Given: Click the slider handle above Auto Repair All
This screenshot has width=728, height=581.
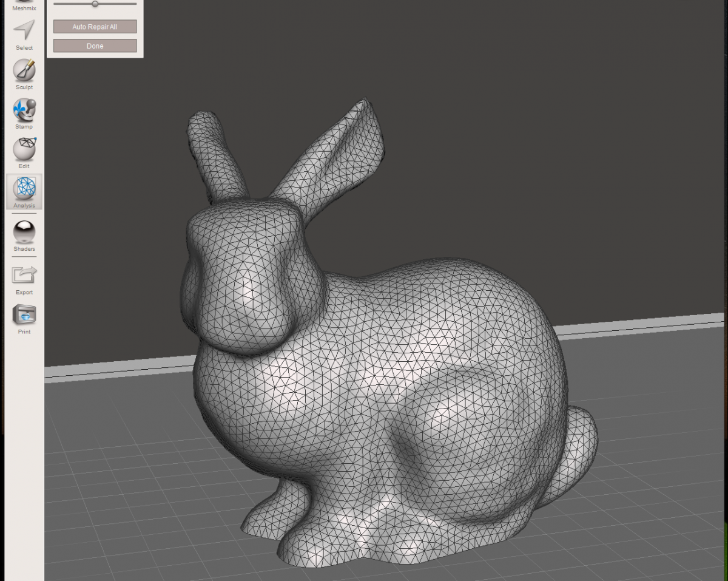Looking at the screenshot, I should [95, 4].
